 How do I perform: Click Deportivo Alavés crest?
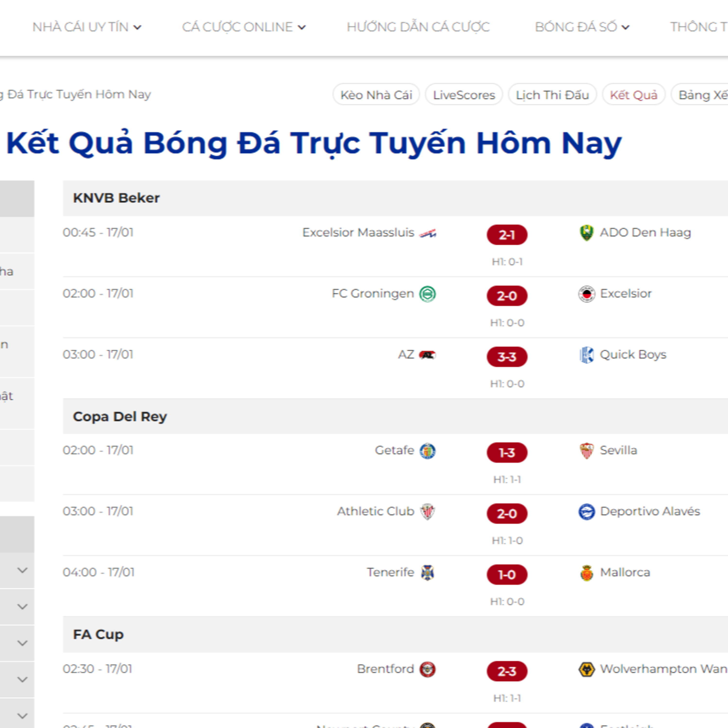pos(586,512)
